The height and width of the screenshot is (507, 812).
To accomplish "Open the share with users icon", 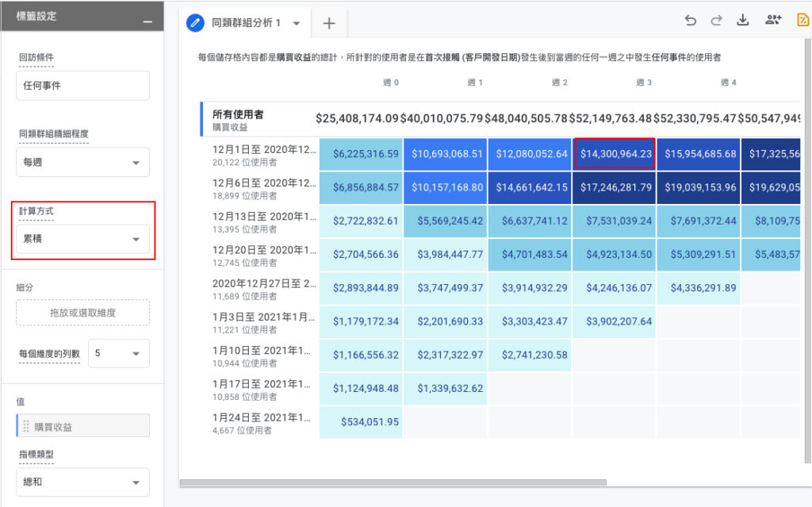I will (772, 20).
